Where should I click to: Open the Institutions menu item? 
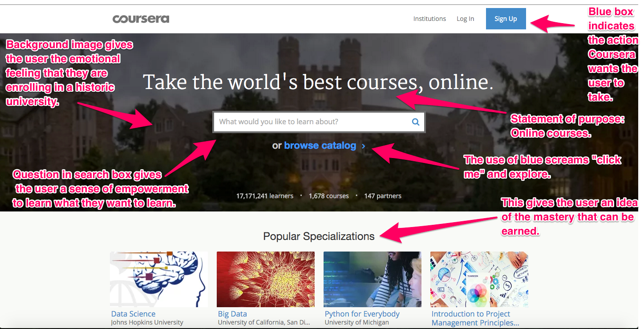[x=429, y=19]
